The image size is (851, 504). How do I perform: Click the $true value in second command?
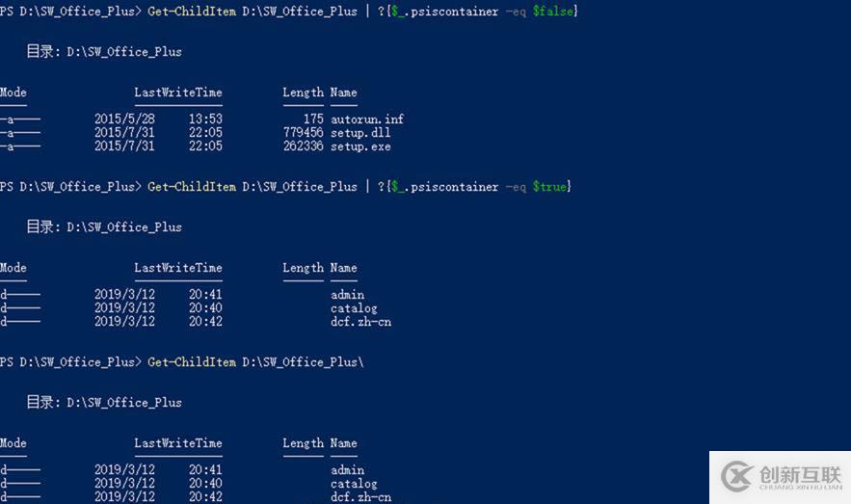coord(550,186)
